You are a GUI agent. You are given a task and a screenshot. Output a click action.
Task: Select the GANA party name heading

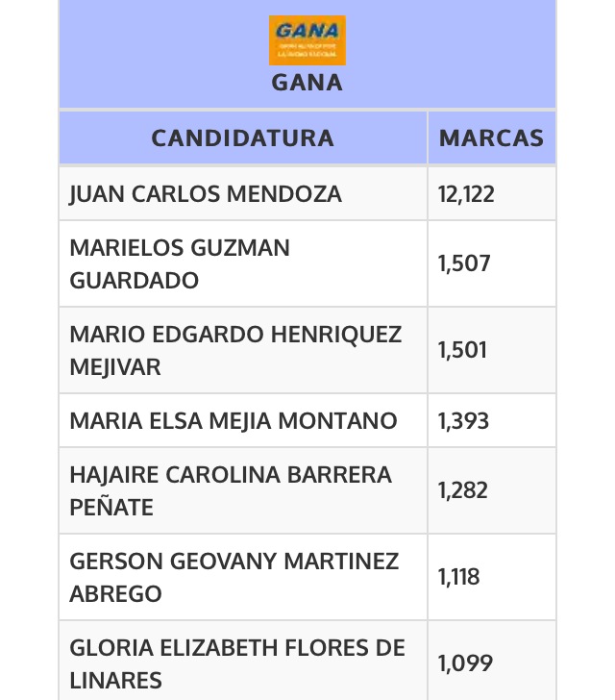(307, 83)
